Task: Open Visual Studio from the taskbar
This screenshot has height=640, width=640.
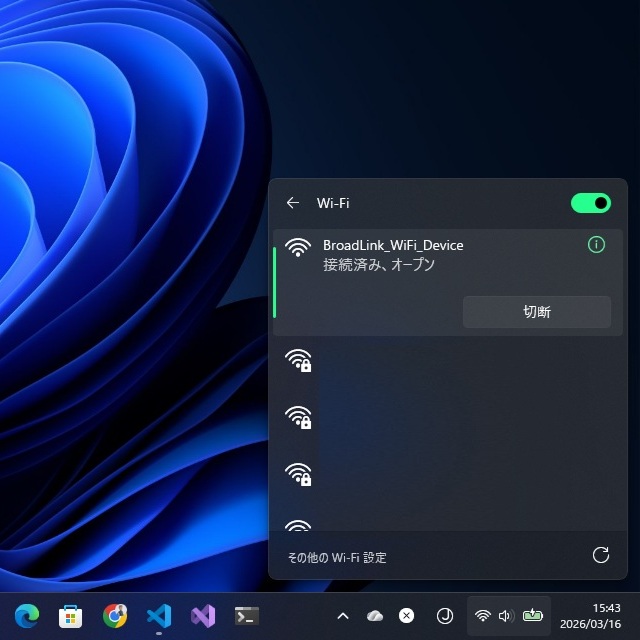Action: [x=203, y=616]
